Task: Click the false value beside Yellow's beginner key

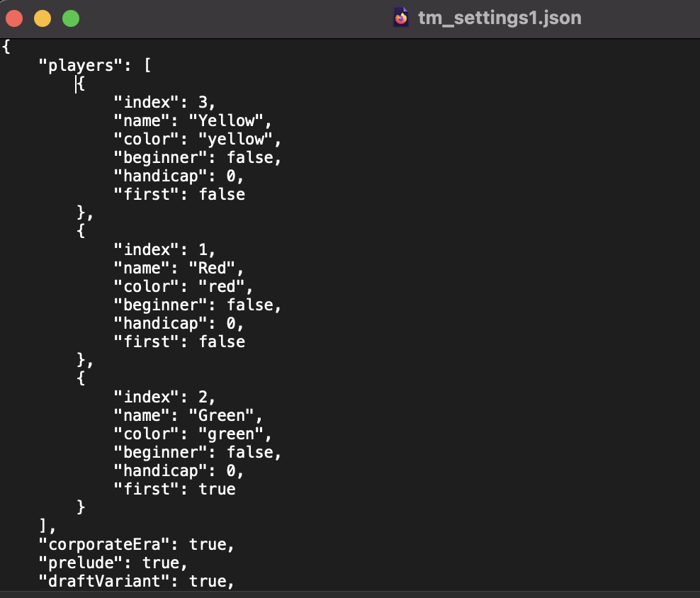Action: 252,157
